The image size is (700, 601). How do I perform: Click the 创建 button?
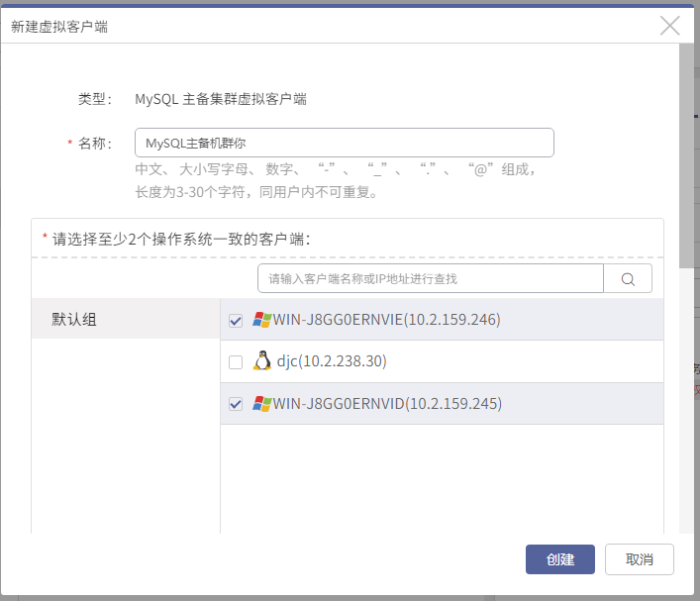click(559, 559)
